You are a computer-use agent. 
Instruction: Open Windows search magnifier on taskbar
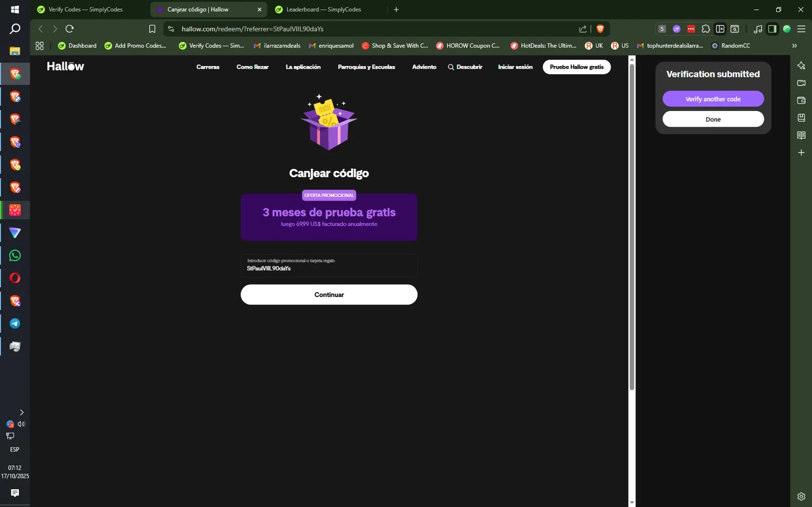click(x=15, y=29)
